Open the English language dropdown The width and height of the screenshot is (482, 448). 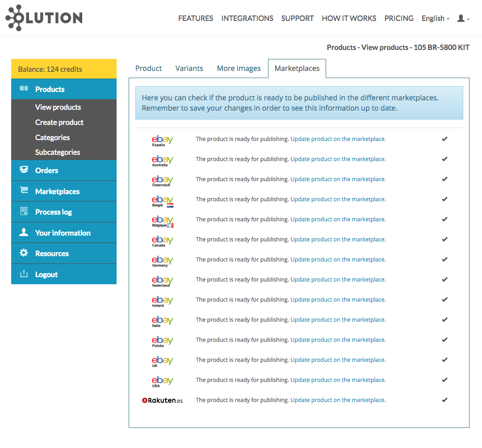[435, 18]
